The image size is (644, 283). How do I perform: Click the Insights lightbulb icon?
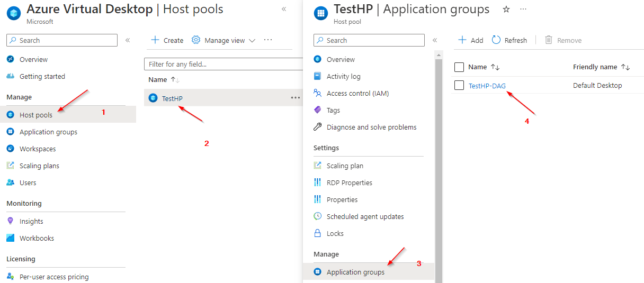(11, 221)
